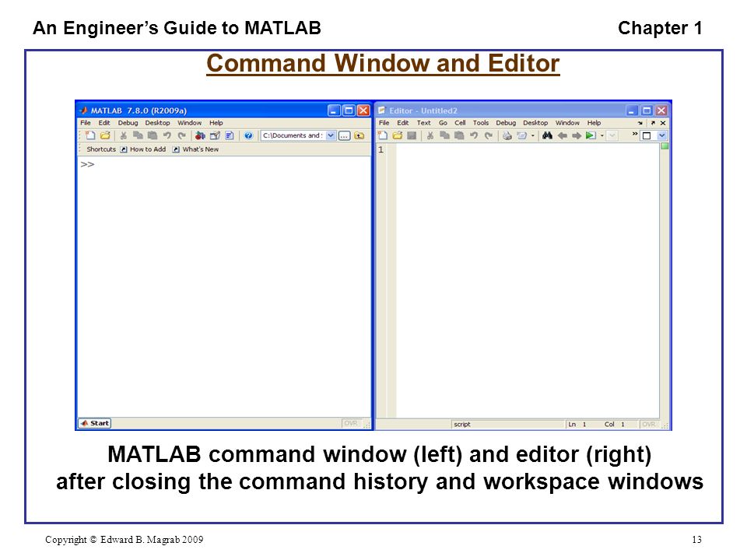The height and width of the screenshot is (560, 747).
Task: Maximize the Editor window
Action: click(647, 111)
